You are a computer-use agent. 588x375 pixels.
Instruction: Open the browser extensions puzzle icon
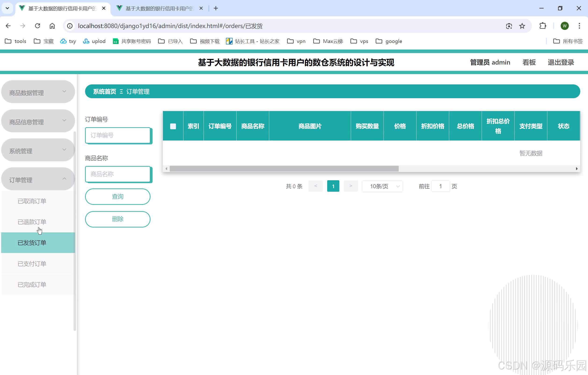coord(543,26)
